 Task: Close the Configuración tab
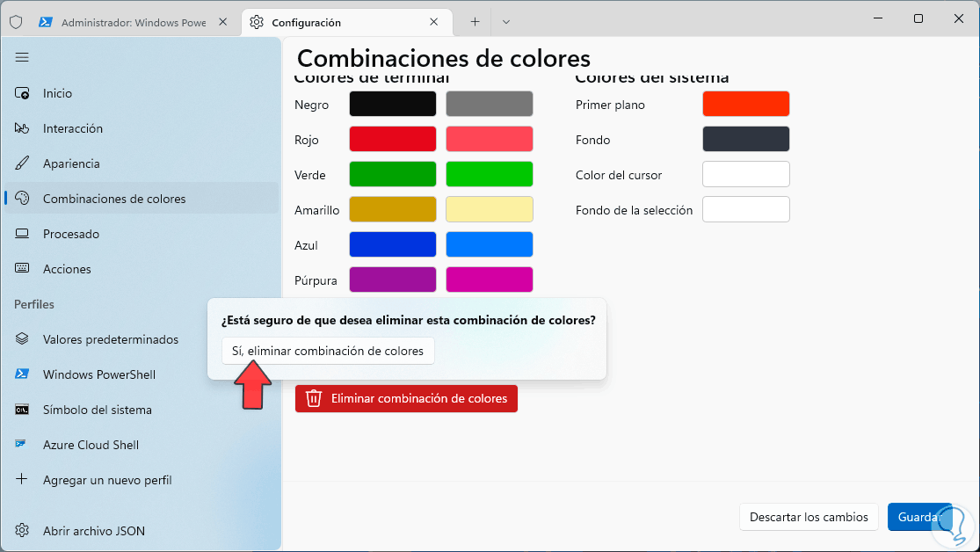point(434,22)
